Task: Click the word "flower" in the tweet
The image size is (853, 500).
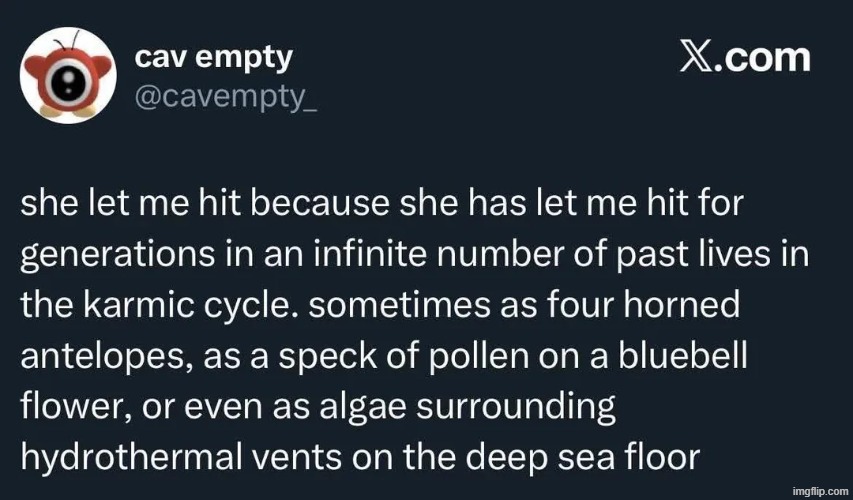Action: (68, 406)
